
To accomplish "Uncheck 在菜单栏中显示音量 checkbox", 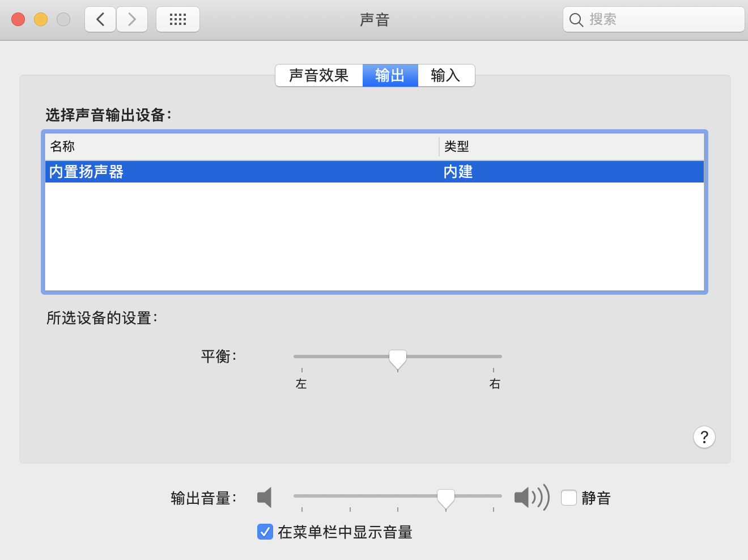I will click(x=265, y=532).
